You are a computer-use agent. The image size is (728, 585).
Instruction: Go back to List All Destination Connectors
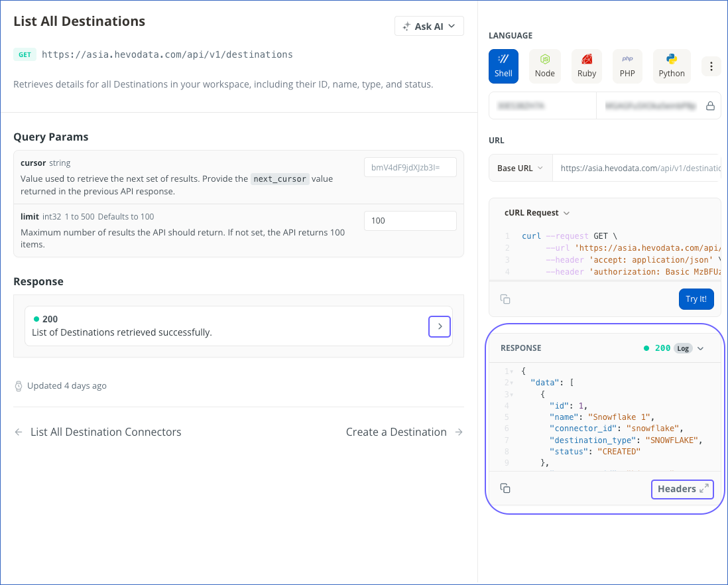pos(105,432)
